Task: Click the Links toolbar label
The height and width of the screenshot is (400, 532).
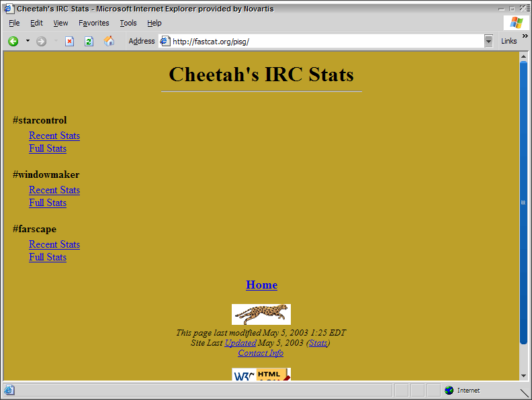Action: click(509, 41)
